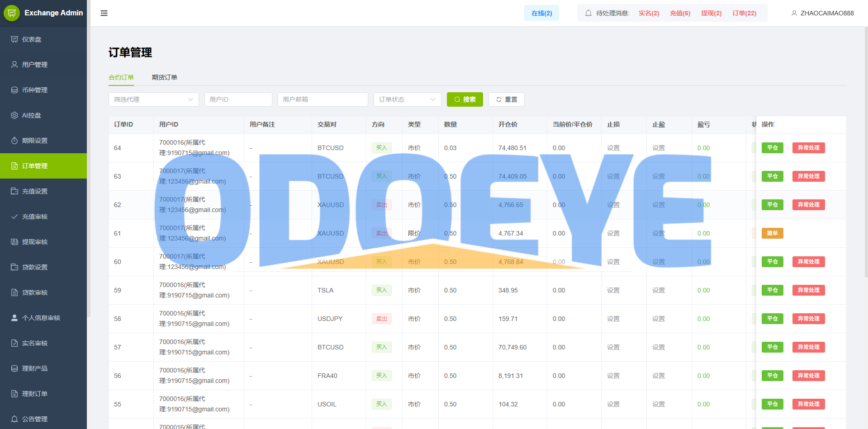Switch to the 合约订单 tab

(x=121, y=77)
